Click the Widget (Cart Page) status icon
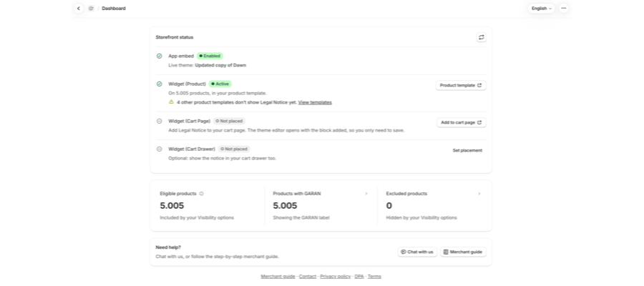Image resolution: width=644 pixels, height=286 pixels. 160,121
